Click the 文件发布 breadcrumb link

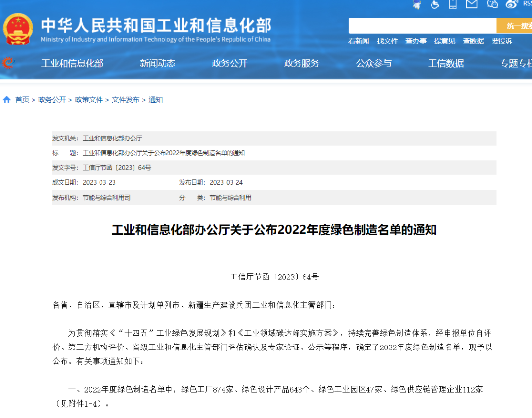point(126,100)
